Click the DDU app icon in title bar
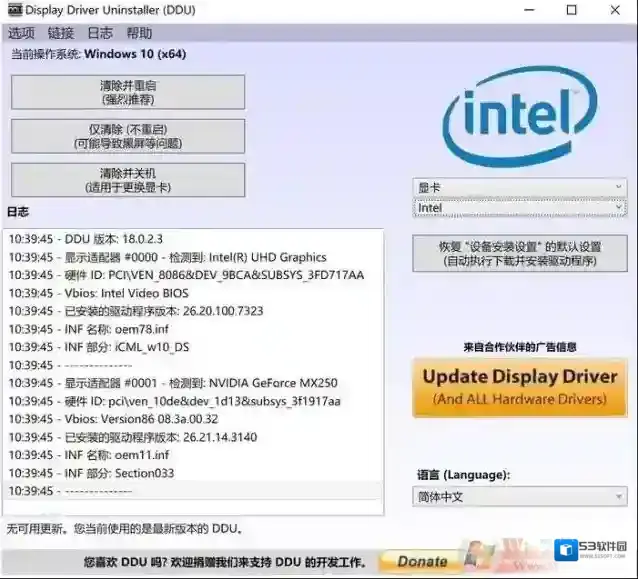Image resolution: width=638 pixels, height=579 pixels. click(13, 11)
